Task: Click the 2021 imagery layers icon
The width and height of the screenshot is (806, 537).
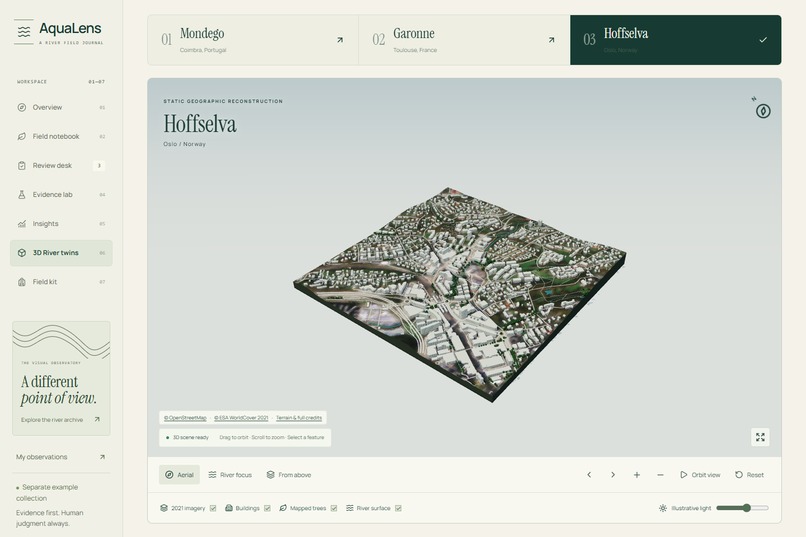Action: coord(164,508)
